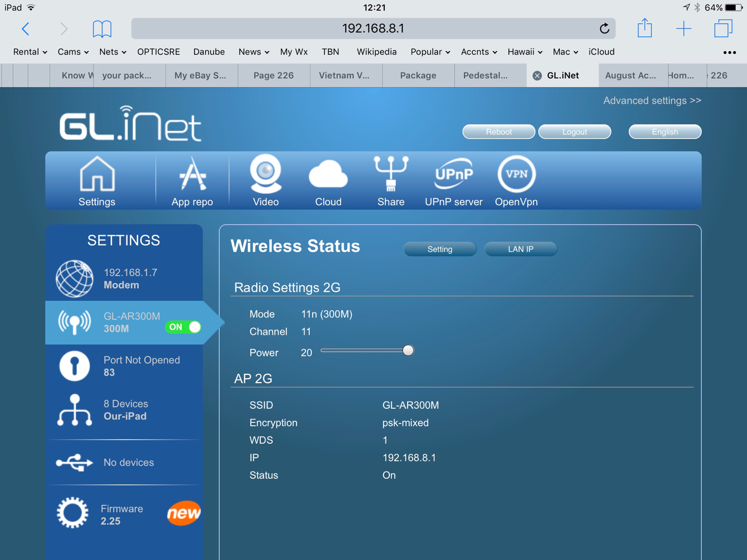Open the Danube bookmark

click(x=209, y=52)
